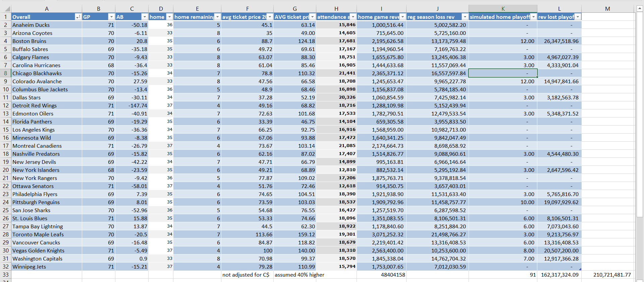The height and width of the screenshot is (282, 644).
Task: Show filter options for simulated home playoff
Action: coord(533,17)
